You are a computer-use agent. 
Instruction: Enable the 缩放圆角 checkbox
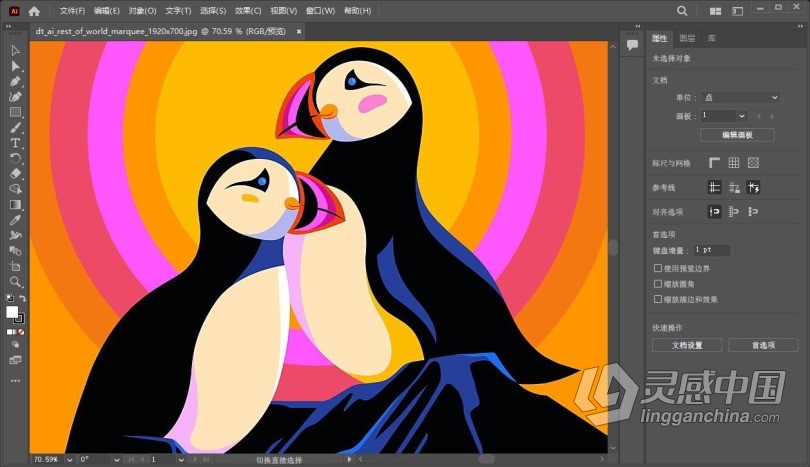click(658, 284)
